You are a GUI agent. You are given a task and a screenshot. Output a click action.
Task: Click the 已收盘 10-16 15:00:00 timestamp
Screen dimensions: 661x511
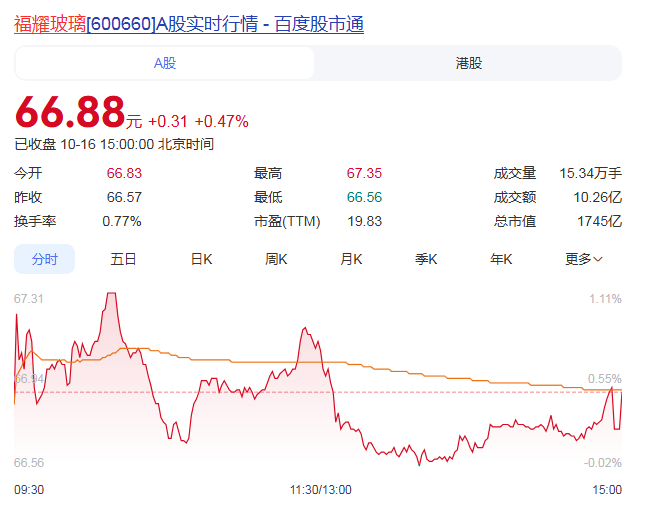click(x=114, y=144)
